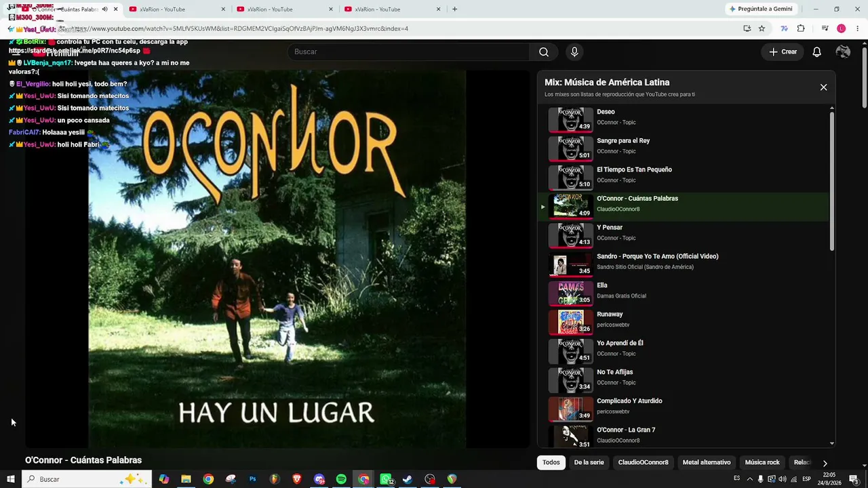The width and height of the screenshot is (868, 488).
Task: Switch the ESP keyboard language indicator
Action: click(806, 479)
